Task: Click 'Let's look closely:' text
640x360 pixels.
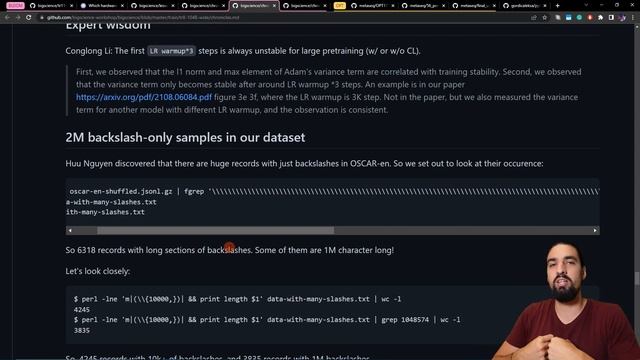Action: 98,271
